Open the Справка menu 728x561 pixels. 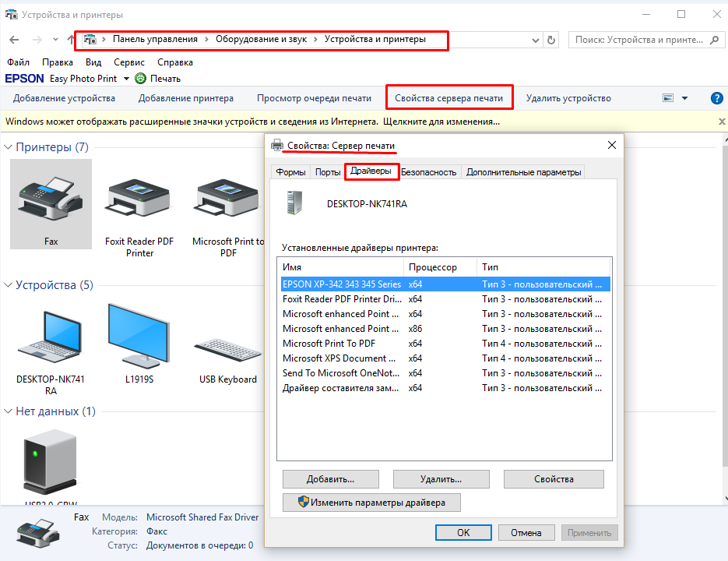(x=175, y=62)
